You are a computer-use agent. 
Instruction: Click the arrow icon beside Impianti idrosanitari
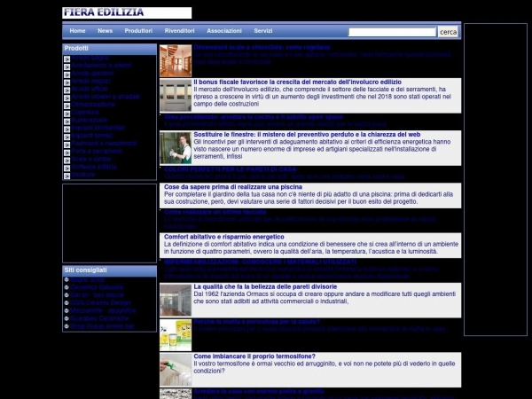tap(66, 129)
